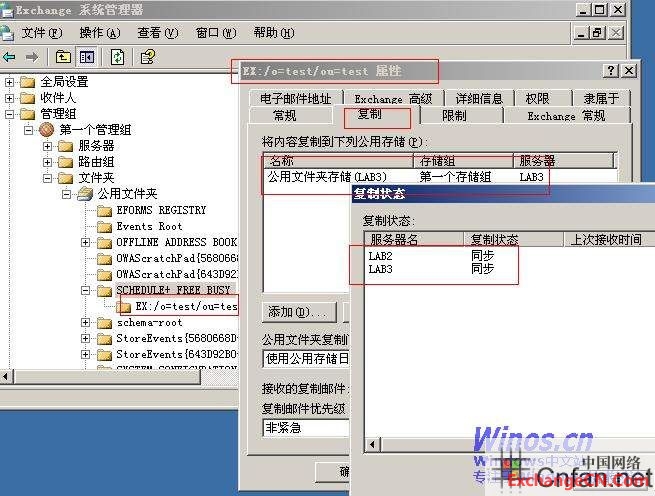Click the Back arrow toolbar icon

(10, 57)
